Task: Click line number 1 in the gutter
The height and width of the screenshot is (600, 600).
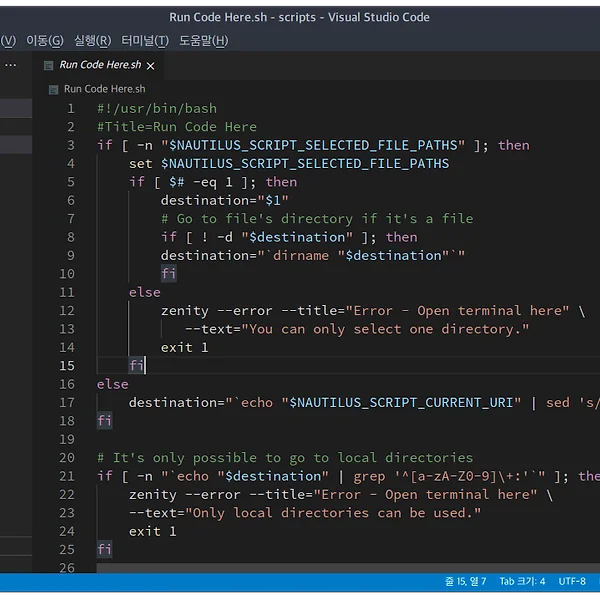Action: [x=71, y=109]
